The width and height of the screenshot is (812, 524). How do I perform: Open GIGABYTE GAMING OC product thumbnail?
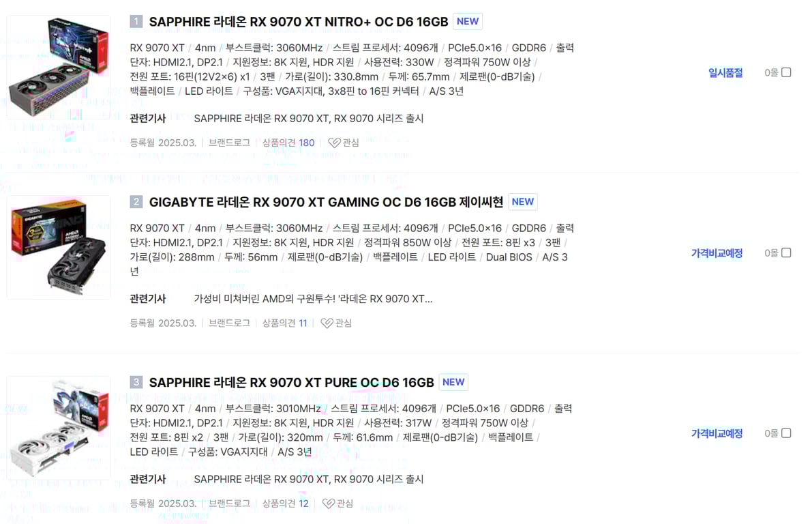[x=59, y=247]
